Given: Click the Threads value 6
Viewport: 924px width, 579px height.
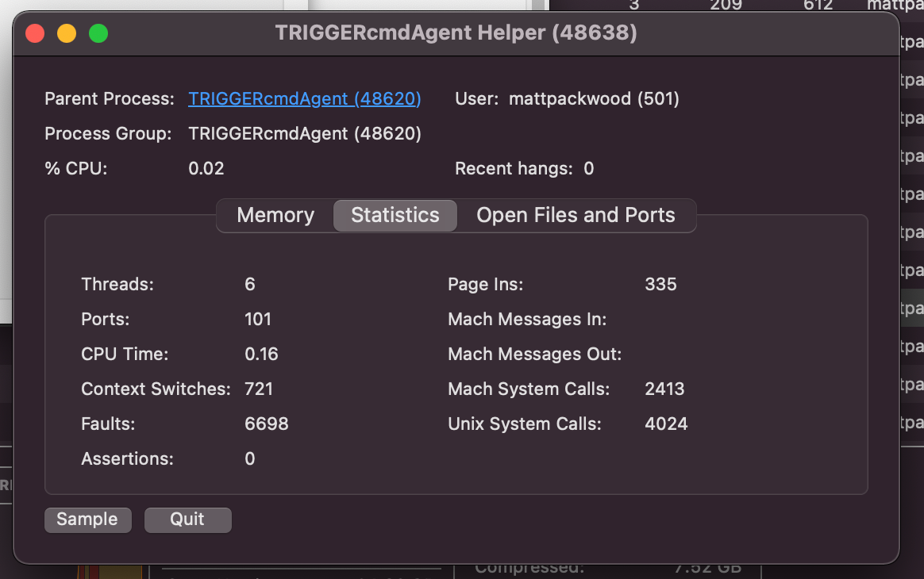Looking at the screenshot, I should click(x=250, y=285).
